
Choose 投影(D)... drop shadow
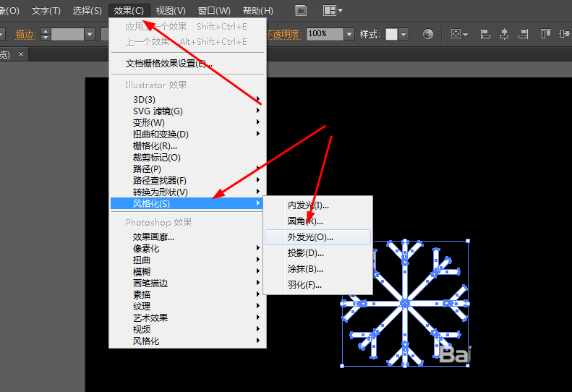[317, 253]
